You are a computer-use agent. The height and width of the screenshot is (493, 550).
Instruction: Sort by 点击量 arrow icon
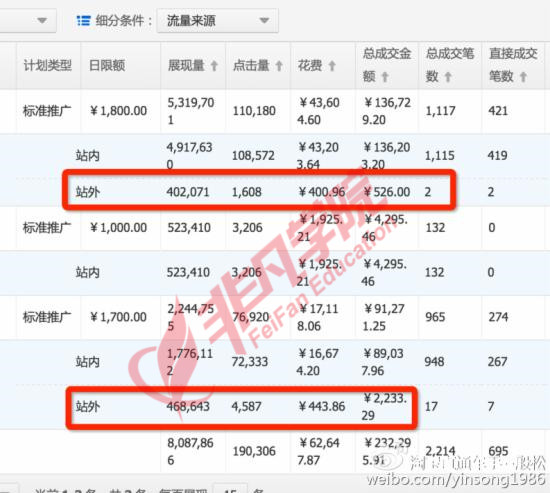click(279, 66)
